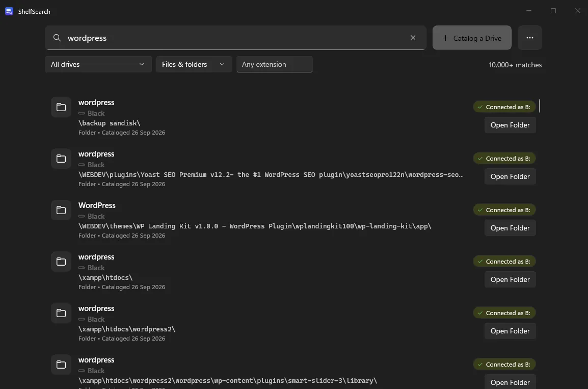Image resolution: width=588 pixels, height=389 pixels.
Task: Open Folder for \xampp\htdocs\wordpress2\ result
Action: [510, 331]
